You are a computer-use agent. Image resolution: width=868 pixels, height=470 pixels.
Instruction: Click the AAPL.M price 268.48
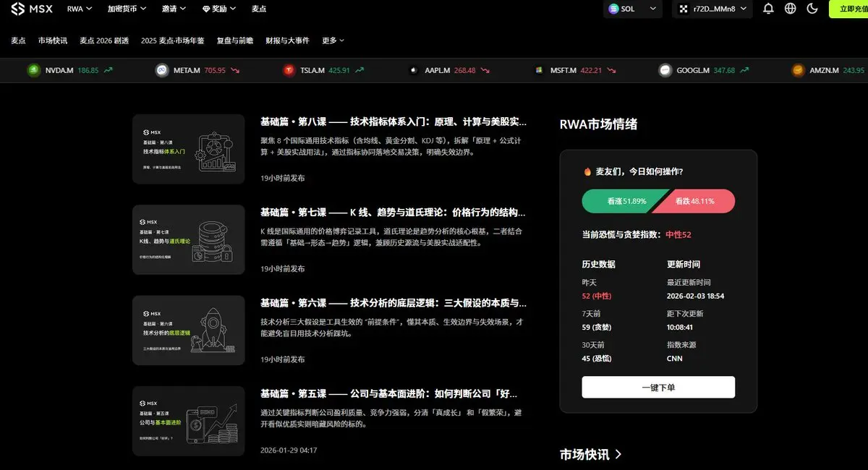tap(464, 70)
